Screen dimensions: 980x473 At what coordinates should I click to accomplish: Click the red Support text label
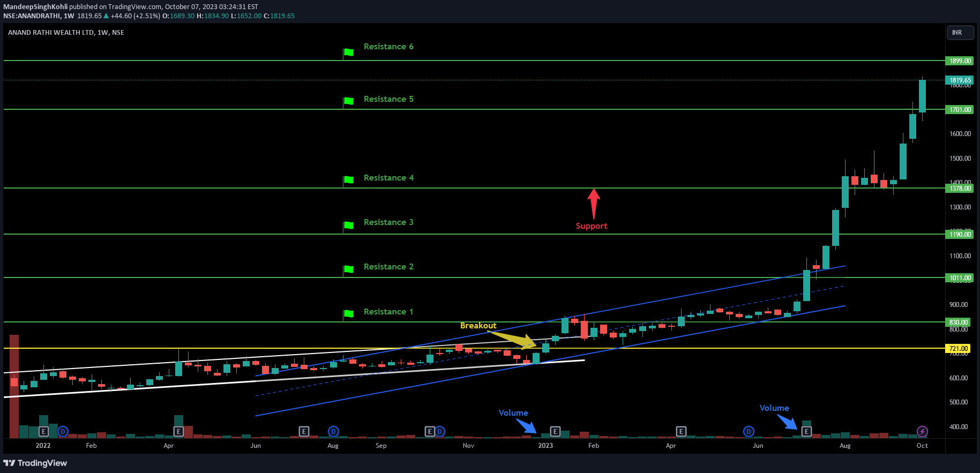point(592,226)
